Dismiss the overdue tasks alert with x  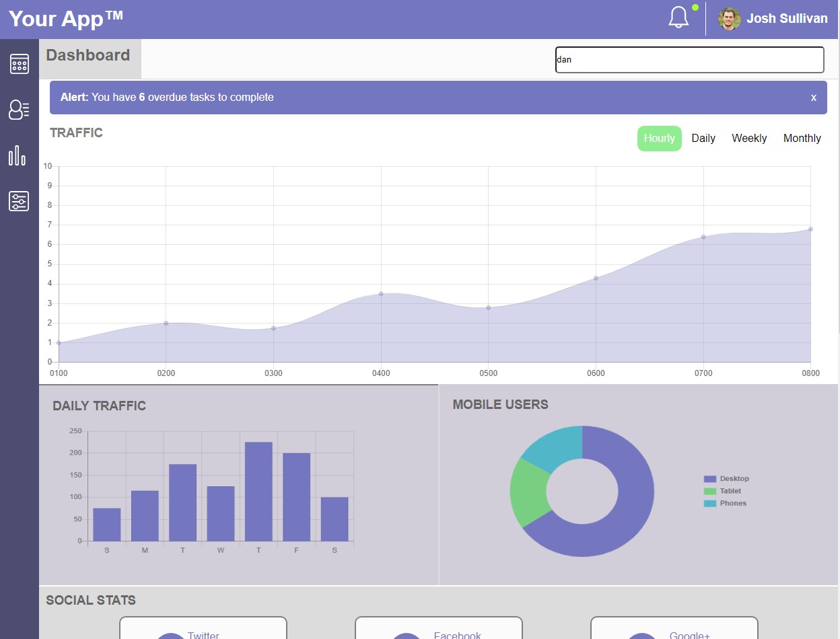[x=813, y=98]
